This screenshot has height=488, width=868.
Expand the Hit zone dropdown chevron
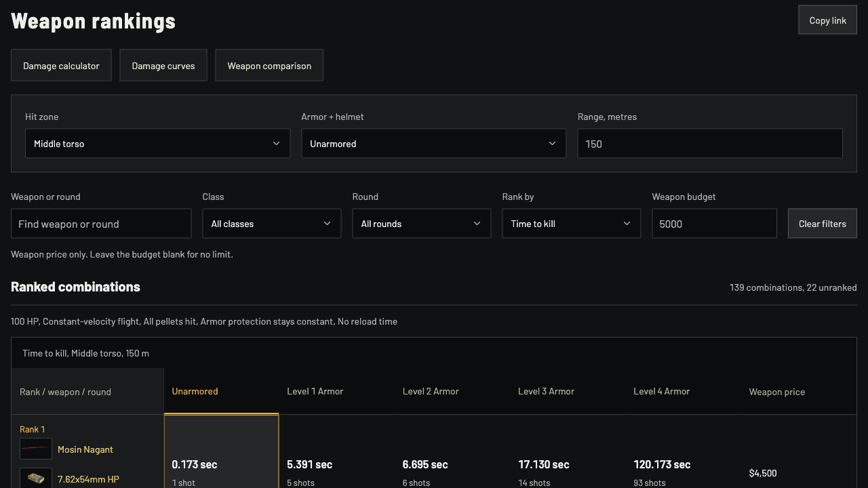point(276,144)
